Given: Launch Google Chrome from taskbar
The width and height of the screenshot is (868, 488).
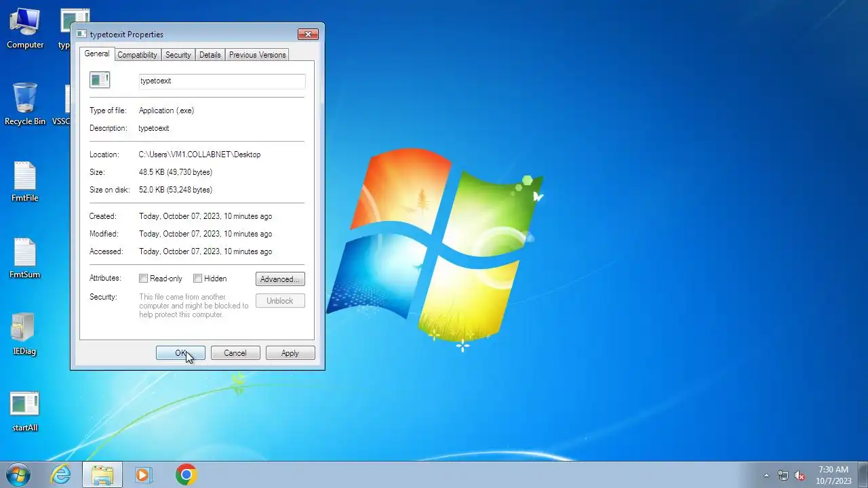Looking at the screenshot, I should (186, 474).
